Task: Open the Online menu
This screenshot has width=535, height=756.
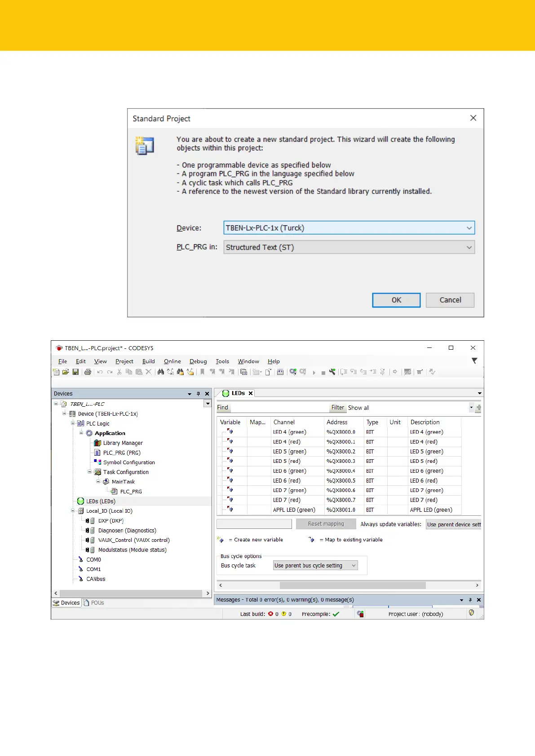Action: 172,361
